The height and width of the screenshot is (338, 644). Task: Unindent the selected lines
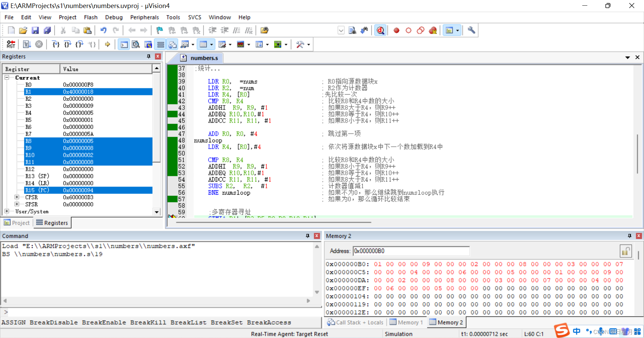(224, 30)
